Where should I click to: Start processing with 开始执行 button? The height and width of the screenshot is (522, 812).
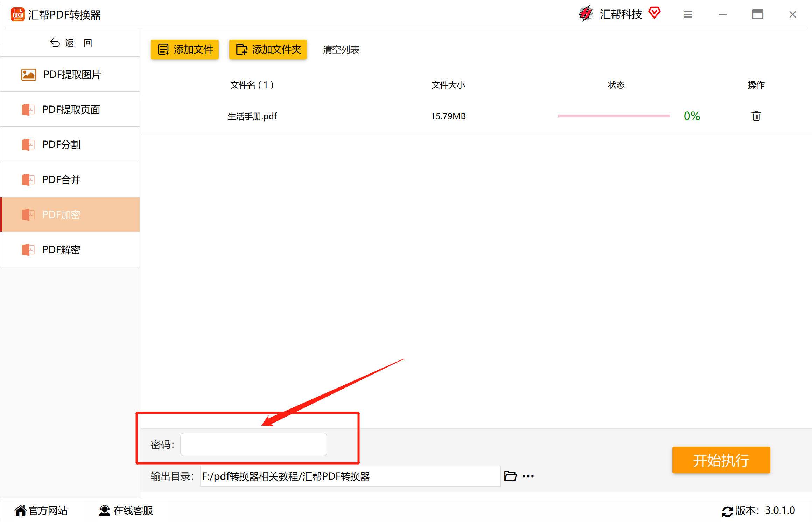point(721,460)
